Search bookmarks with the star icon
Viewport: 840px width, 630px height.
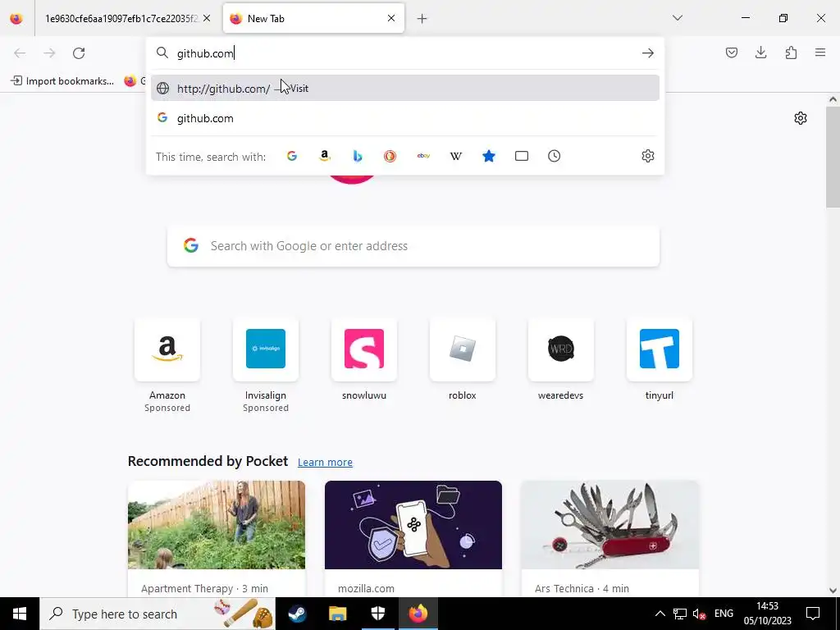(489, 156)
